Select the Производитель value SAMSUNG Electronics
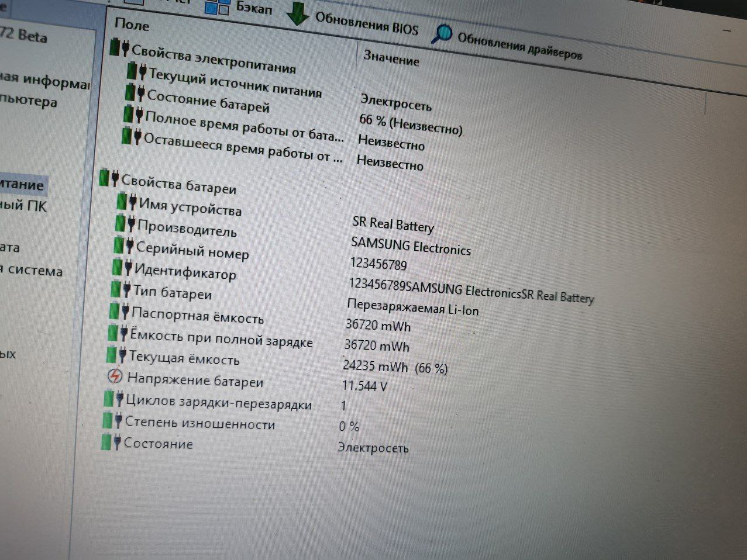747x560 pixels. (x=411, y=246)
